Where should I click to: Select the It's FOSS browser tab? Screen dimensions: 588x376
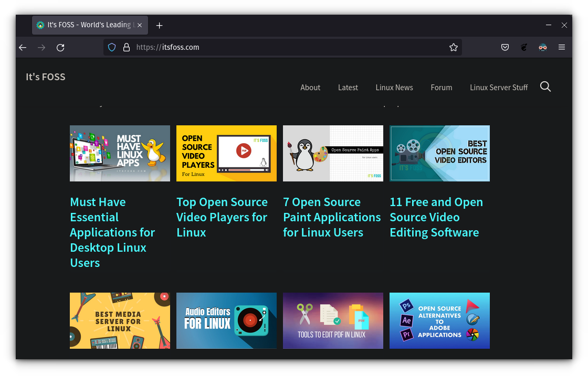[90, 25]
